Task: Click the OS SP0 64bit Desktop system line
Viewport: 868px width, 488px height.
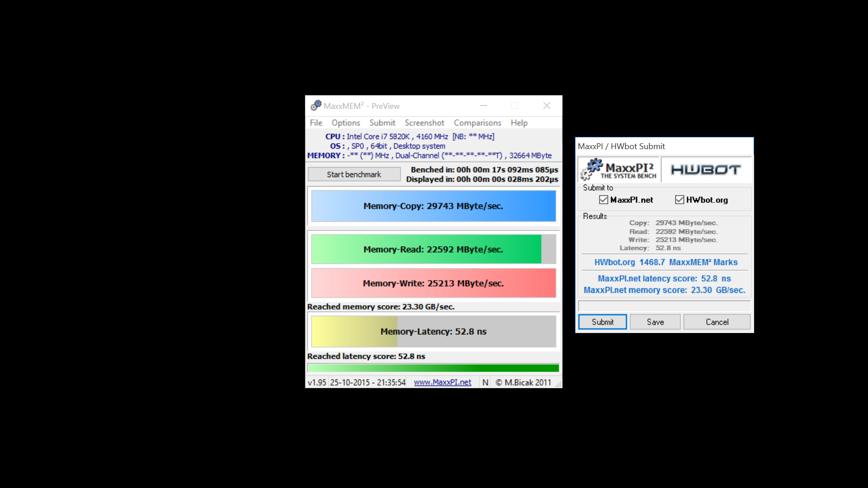Action: (387, 146)
